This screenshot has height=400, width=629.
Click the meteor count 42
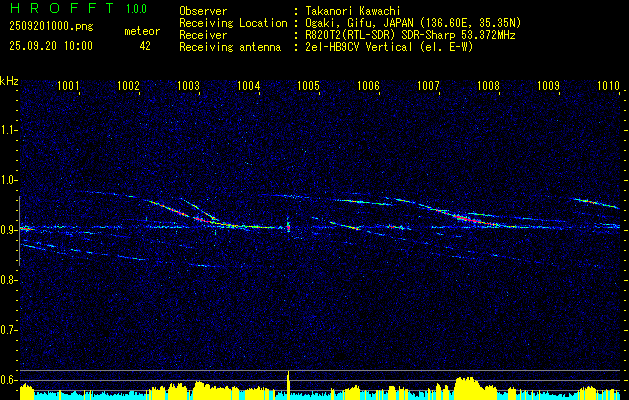coord(145,46)
